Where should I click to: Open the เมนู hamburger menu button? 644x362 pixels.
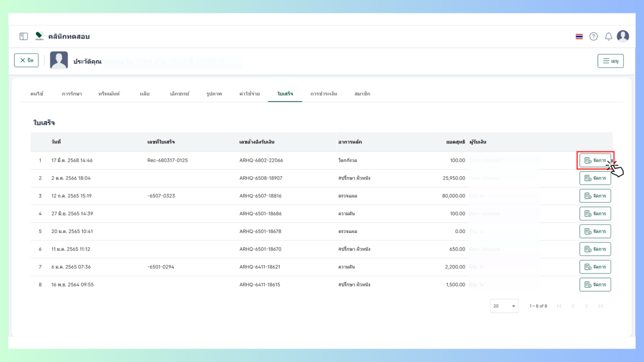tap(610, 61)
